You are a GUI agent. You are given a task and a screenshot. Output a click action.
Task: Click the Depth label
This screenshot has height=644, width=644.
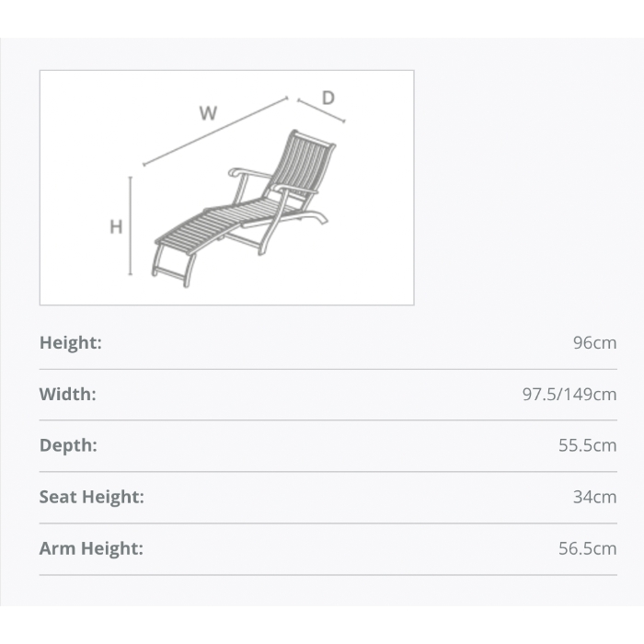(x=68, y=445)
